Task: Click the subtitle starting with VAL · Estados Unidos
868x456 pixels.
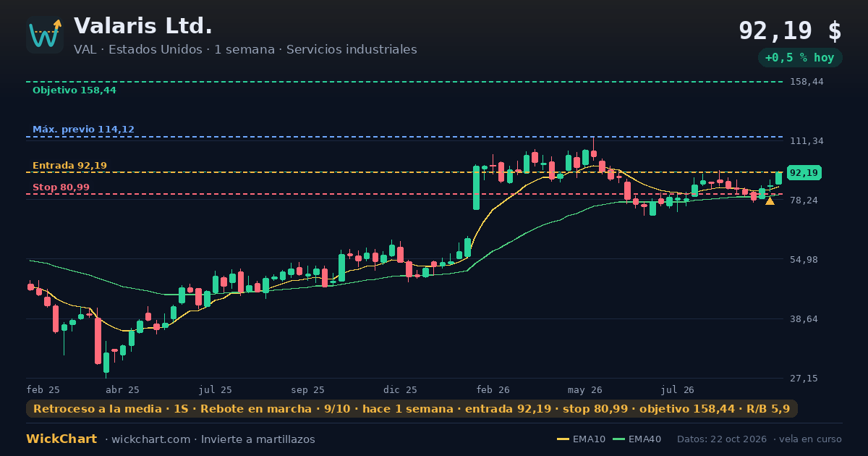Action: [245, 50]
